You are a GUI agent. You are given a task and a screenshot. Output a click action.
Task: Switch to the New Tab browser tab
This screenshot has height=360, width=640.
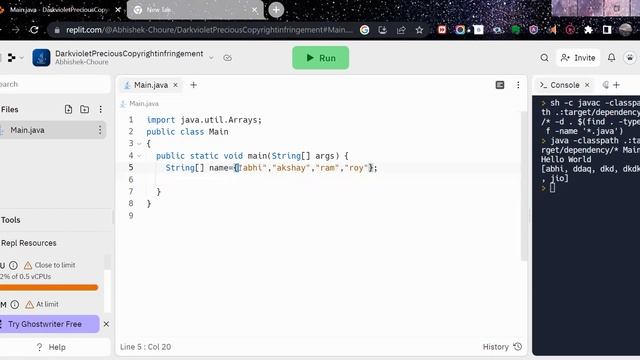(x=196, y=10)
